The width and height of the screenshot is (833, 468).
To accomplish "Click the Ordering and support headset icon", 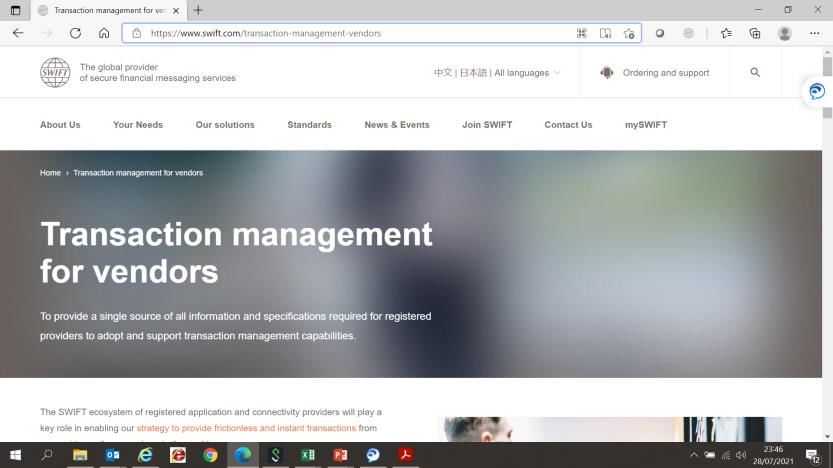I will click(607, 72).
